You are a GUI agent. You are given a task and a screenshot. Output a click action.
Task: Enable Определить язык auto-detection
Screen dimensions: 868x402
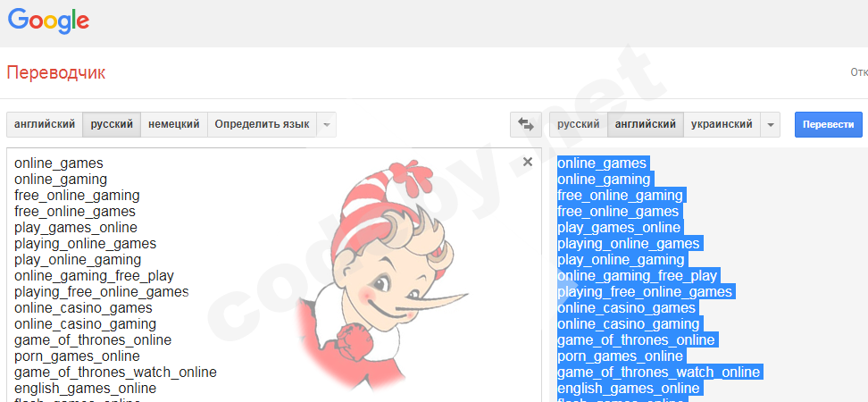pos(262,124)
